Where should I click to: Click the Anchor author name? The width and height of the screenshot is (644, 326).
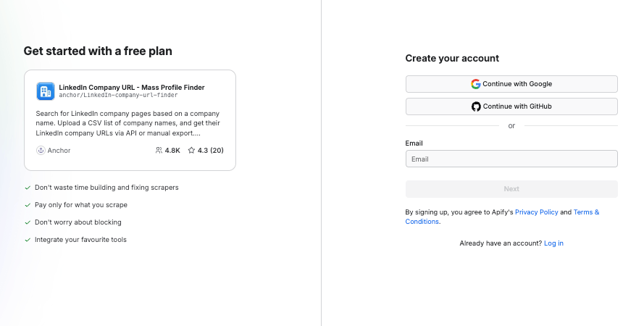pyautogui.click(x=59, y=151)
